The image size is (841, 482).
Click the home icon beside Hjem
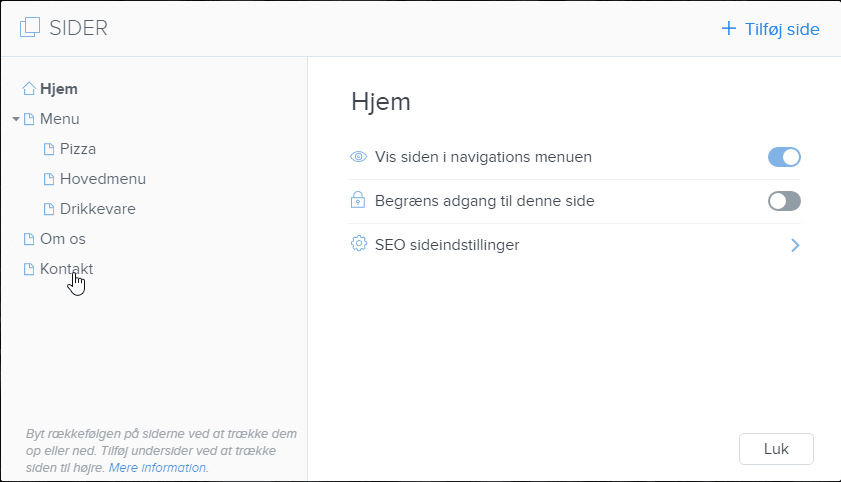tap(29, 89)
